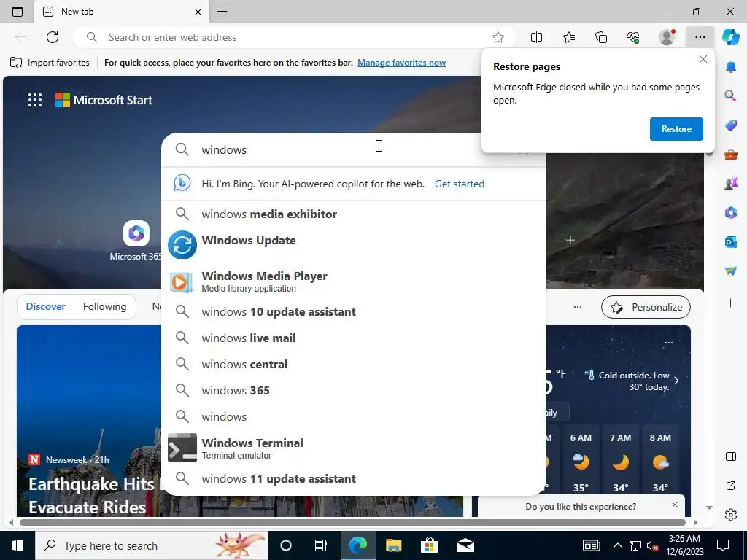
Task: Select suggestion windows central
Action: coord(354,365)
